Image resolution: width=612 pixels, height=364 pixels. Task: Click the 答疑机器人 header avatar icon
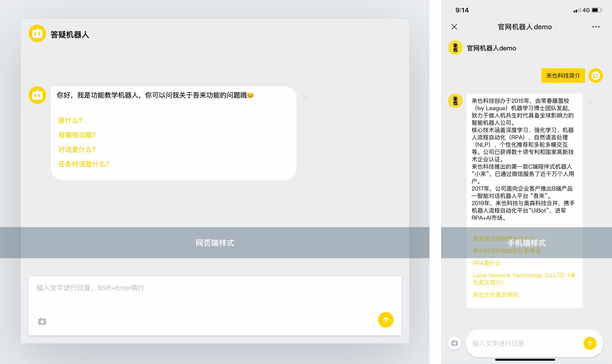pos(37,33)
